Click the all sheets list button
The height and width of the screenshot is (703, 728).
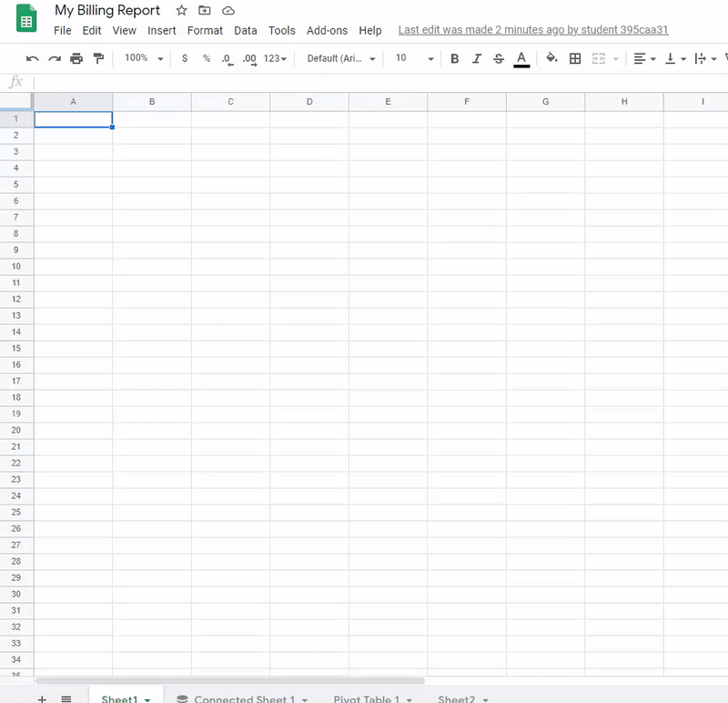pyautogui.click(x=66, y=698)
